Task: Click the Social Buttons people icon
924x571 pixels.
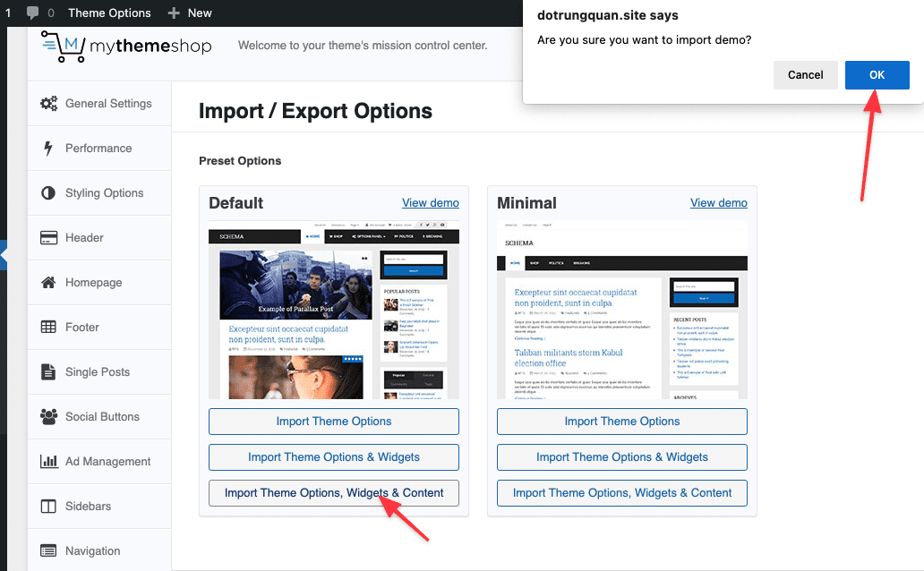Action: point(49,416)
